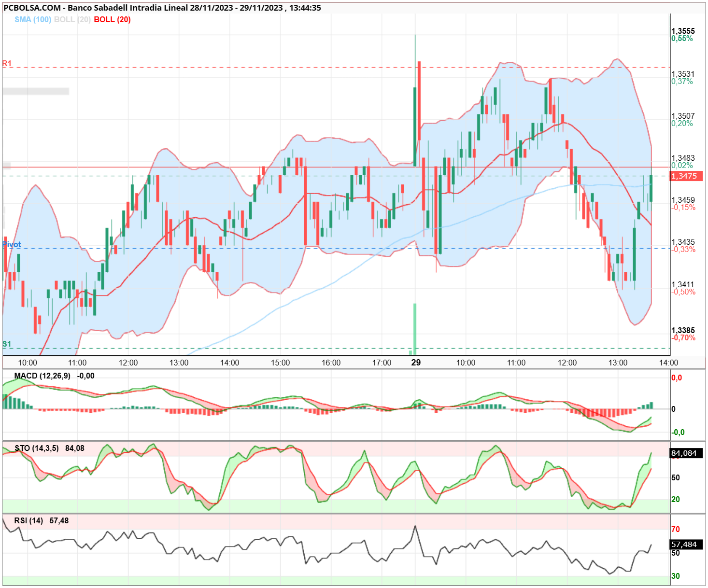Viewport: 708px width, 588px height.
Task: Click the 14:00 tick at right end
Action: pyautogui.click(x=668, y=363)
